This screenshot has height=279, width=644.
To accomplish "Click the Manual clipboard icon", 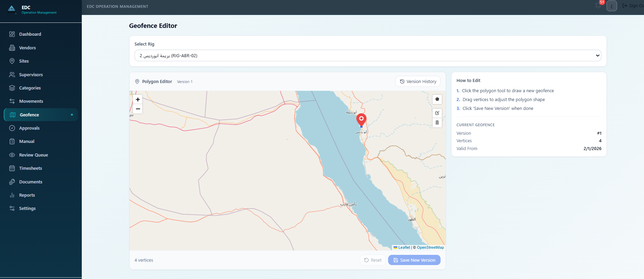I will (12, 141).
